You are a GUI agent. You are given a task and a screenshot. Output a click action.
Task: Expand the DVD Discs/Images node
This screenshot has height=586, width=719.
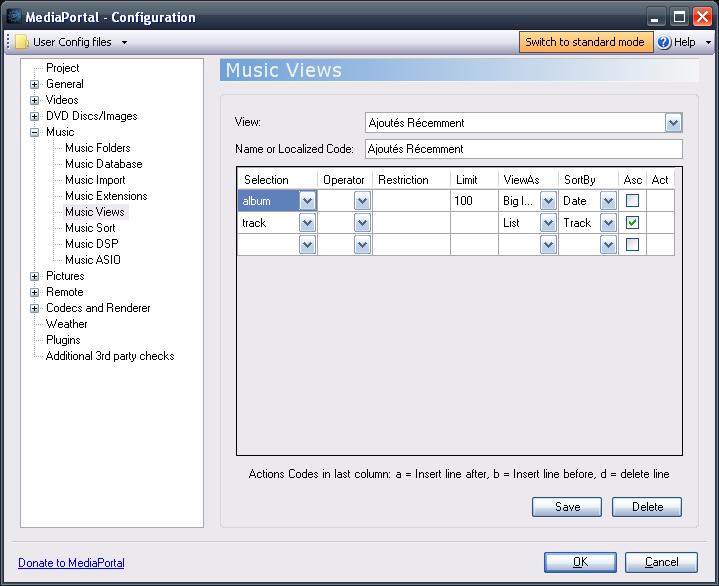(x=35, y=116)
